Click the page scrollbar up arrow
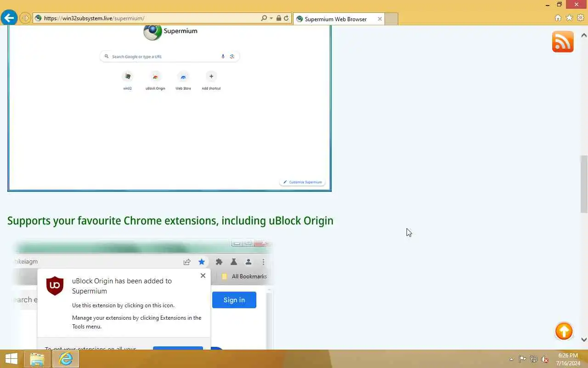 pyautogui.click(x=584, y=35)
